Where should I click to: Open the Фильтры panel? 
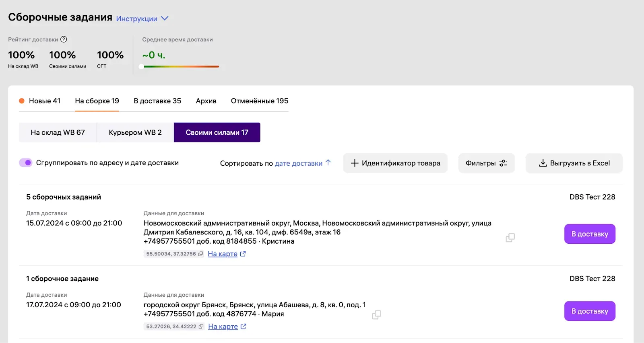point(487,163)
